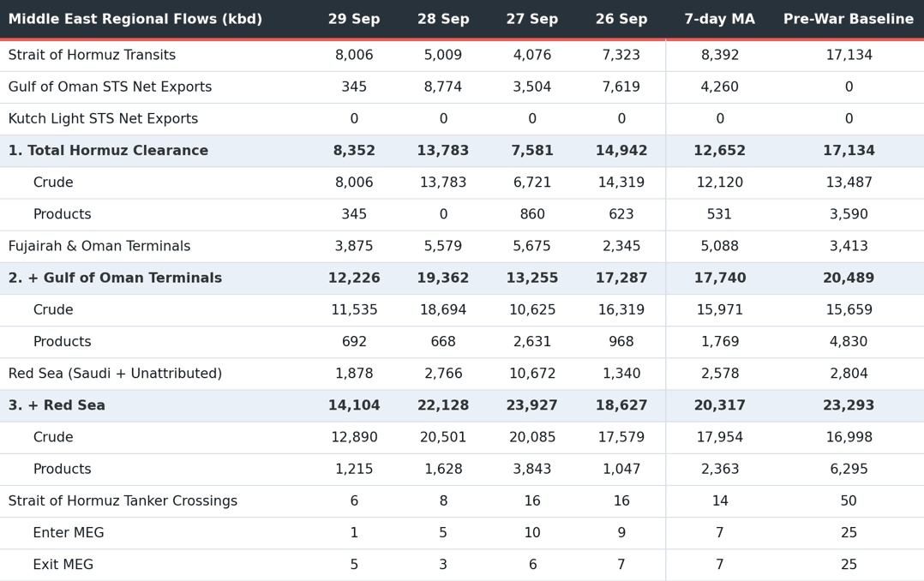
Task: Select the 1,047 products value for 26 Sep
Action: 621,469
